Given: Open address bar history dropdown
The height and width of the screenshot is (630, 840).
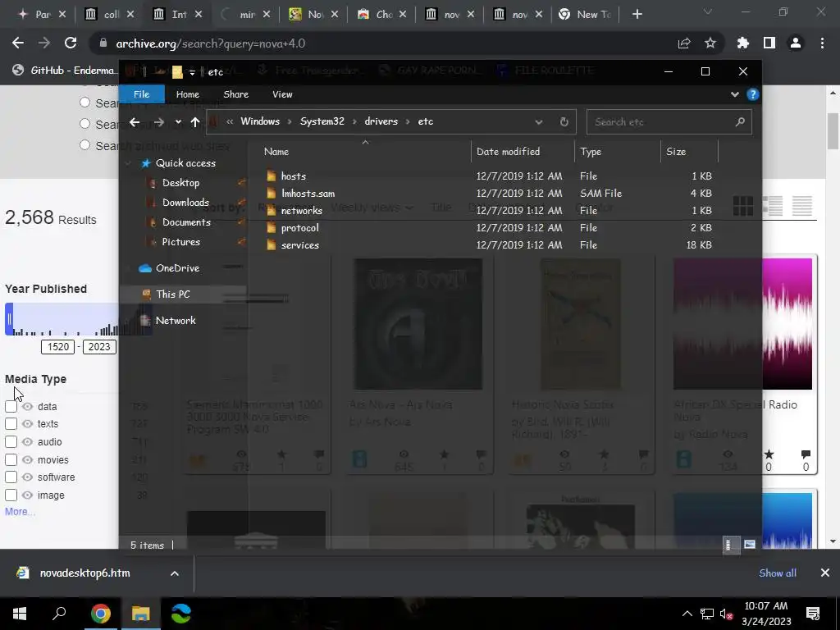Looking at the screenshot, I should pyautogui.click(x=538, y=122).
